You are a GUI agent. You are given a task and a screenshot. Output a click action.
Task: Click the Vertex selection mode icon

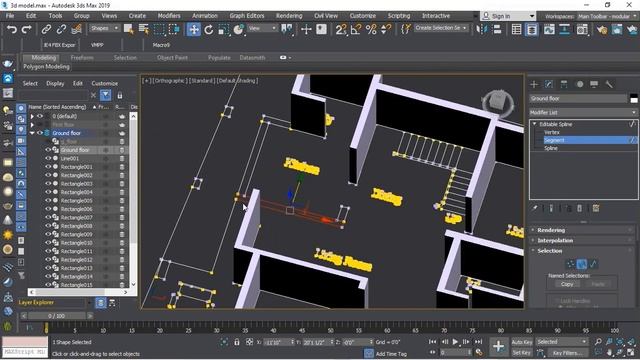(x=571, y=264)
